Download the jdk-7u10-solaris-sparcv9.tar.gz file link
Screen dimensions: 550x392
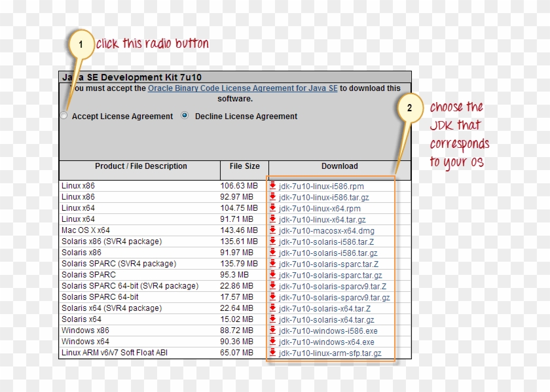point(335,298)
